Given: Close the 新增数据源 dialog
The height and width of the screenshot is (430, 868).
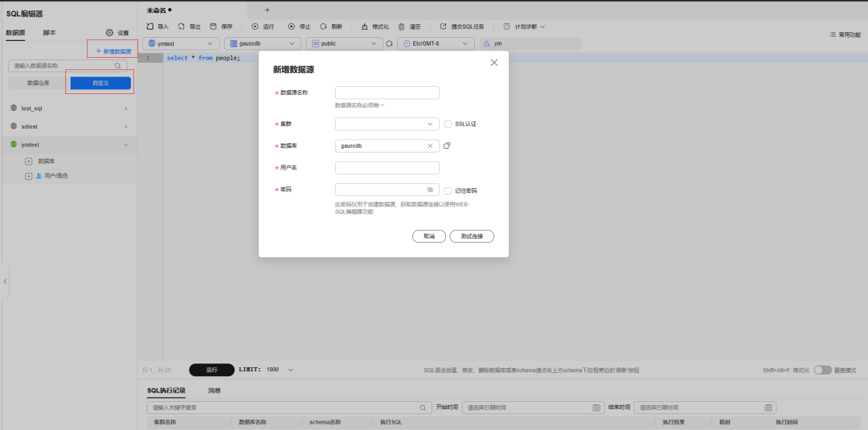Looking at the screenshot, I should coord(494,63).
